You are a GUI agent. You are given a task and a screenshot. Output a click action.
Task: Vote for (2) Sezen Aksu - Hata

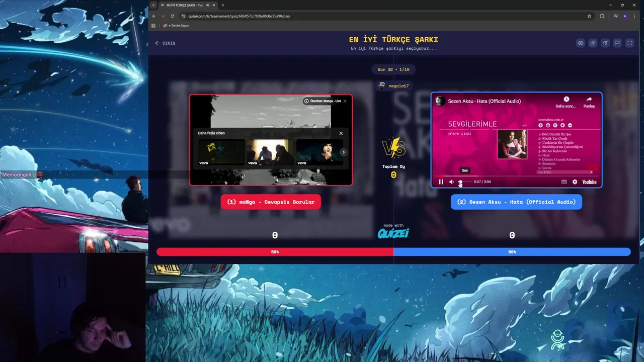point(516,202)
